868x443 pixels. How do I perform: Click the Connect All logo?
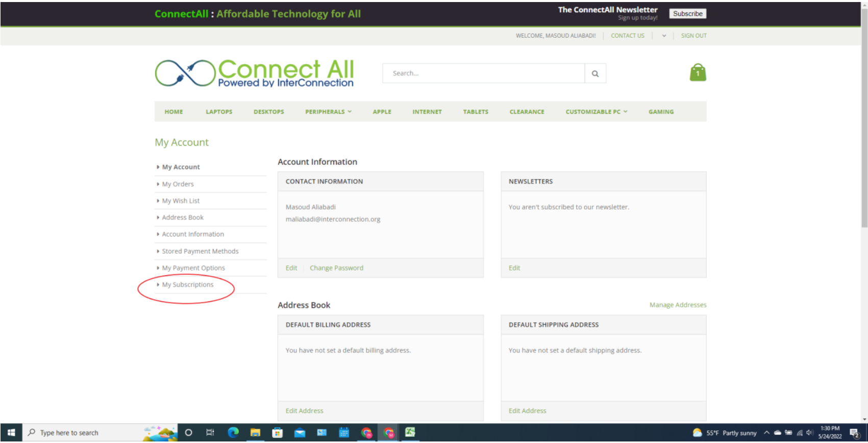tap(254, 73)
